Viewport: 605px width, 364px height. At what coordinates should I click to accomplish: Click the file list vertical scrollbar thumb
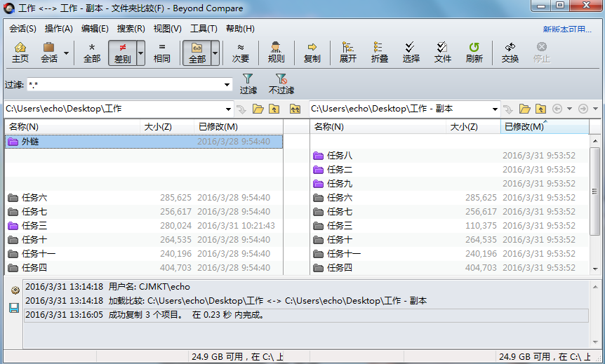[x=594, y=191]
